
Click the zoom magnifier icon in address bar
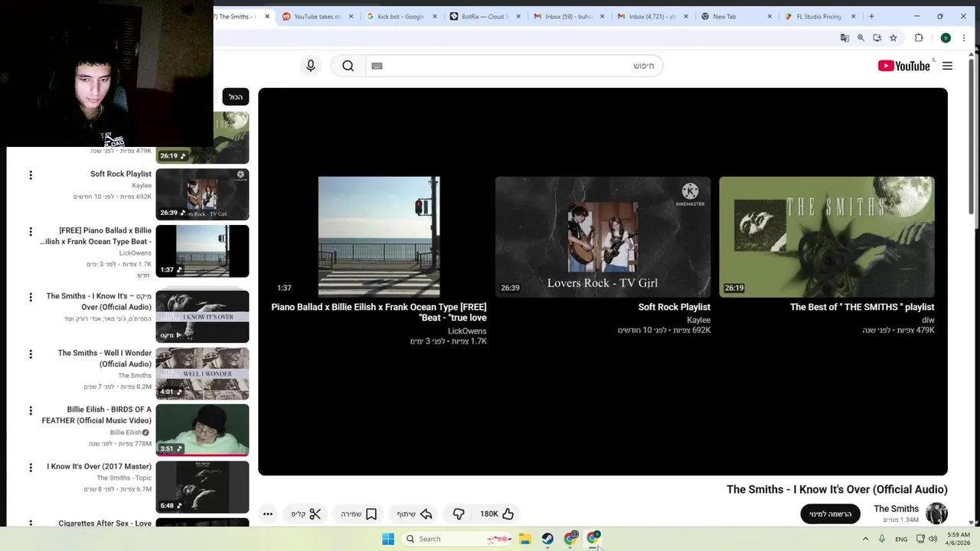(x=861, y=37)
